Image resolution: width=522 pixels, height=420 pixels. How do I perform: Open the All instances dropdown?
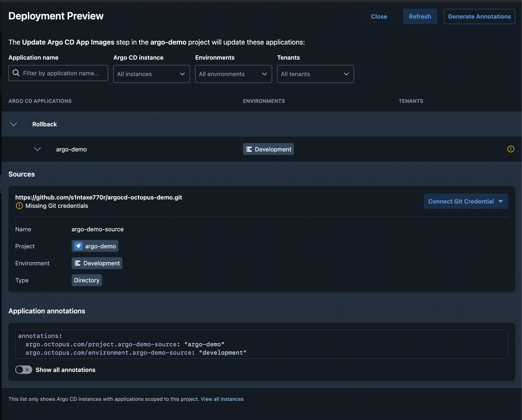(x=151, y=74)
